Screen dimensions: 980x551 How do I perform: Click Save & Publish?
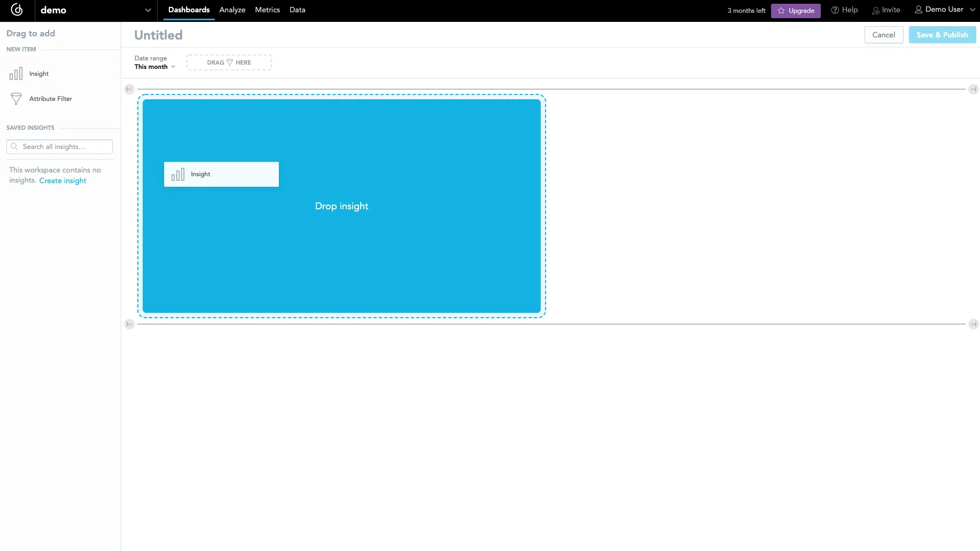[x=942, y=35]
